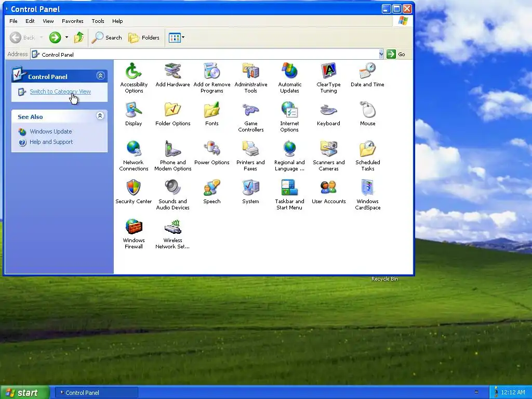Click Switch to Category View link

click(x=60, y=91)
